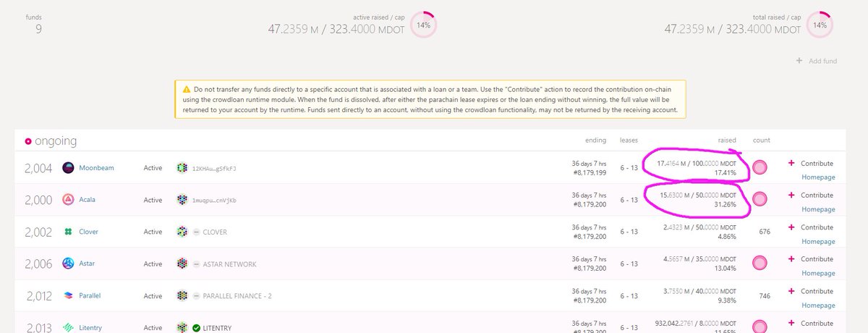Click the plus icon for Acala Contribute
This screenshot has height=333, width=868.
[x=791, y=195]
